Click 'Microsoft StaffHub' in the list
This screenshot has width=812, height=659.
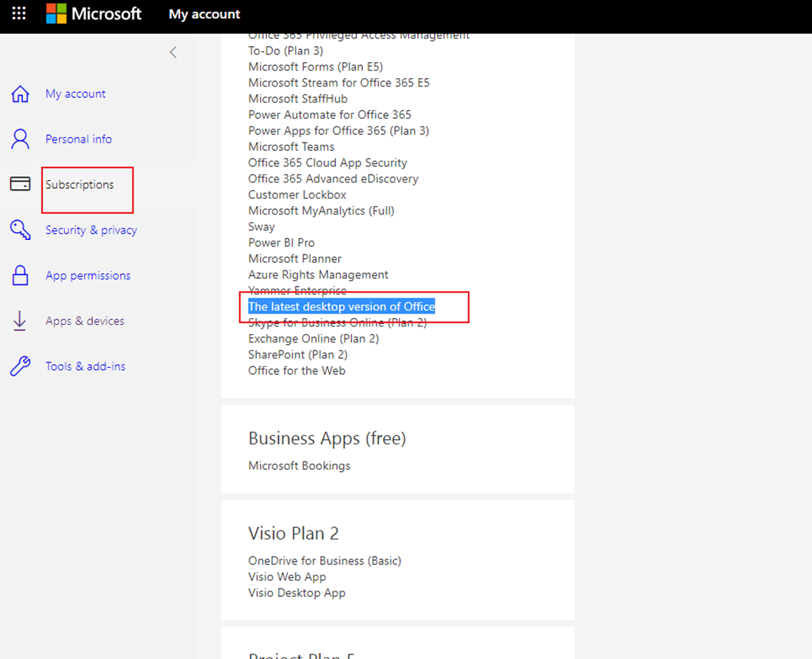tap(298, 99)
